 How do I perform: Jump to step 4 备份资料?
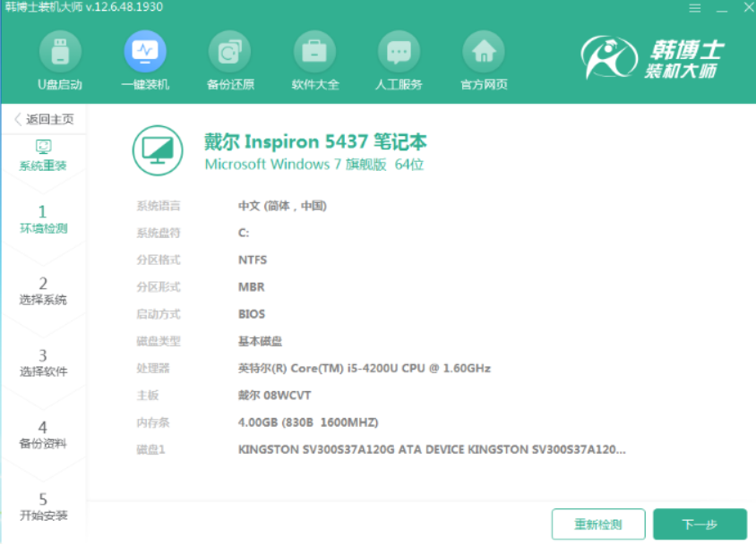(x=43, y=434)
